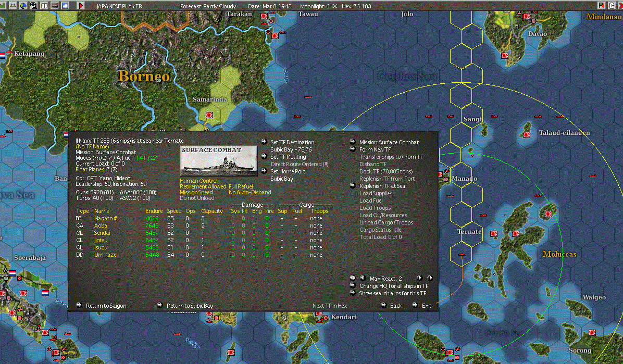Set Max React to minimum with leftmost arrow
This screenshot has height=364, width=623.
353,278
